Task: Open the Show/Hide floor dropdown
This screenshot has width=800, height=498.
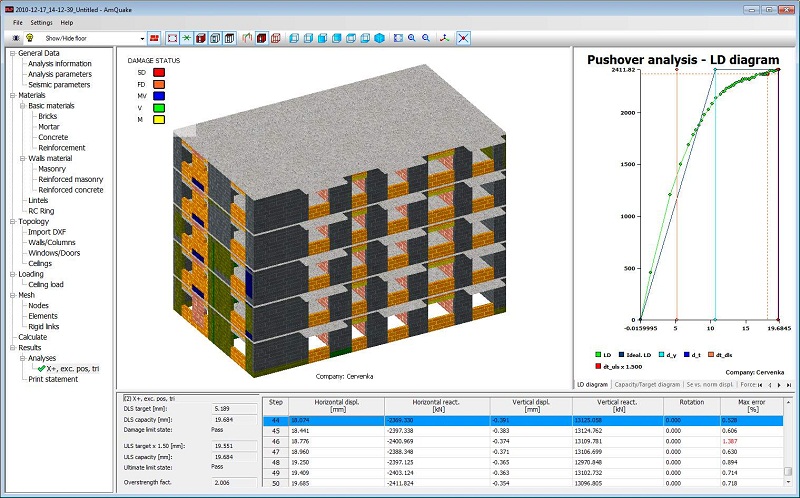Action: (142, 38)
